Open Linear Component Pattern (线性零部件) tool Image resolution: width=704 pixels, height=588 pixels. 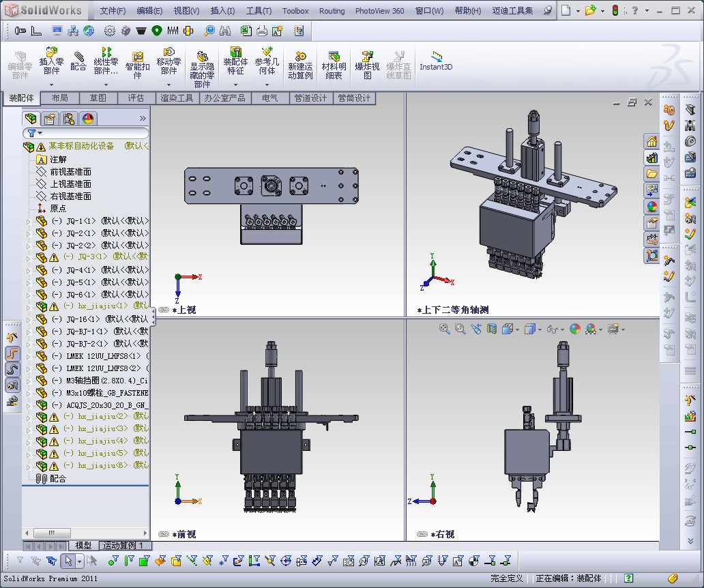point(106,61)
